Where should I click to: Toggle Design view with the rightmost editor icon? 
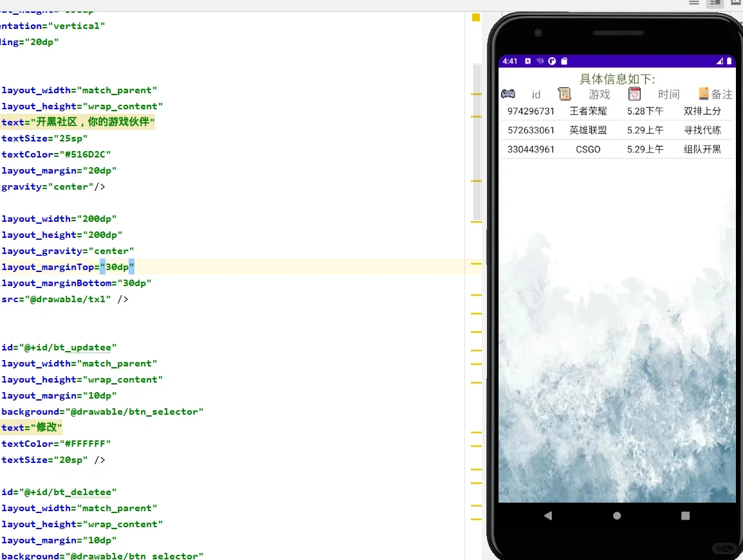coord(736,3)
